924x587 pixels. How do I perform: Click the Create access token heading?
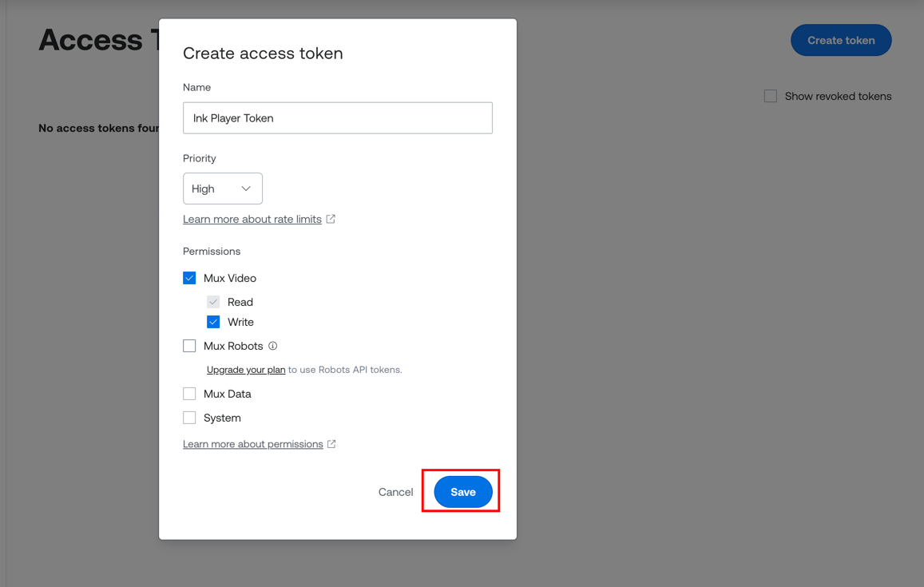pyautogui.click(x=263, y=53)
